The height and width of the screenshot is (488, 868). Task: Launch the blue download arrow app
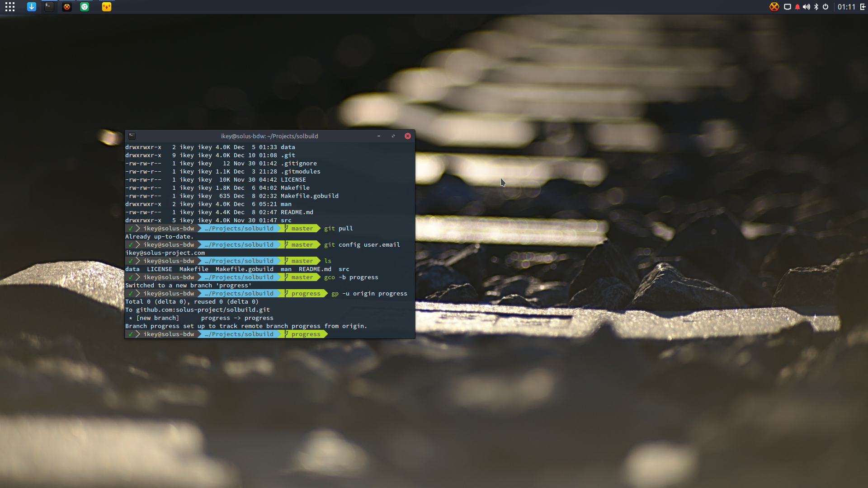31,7
